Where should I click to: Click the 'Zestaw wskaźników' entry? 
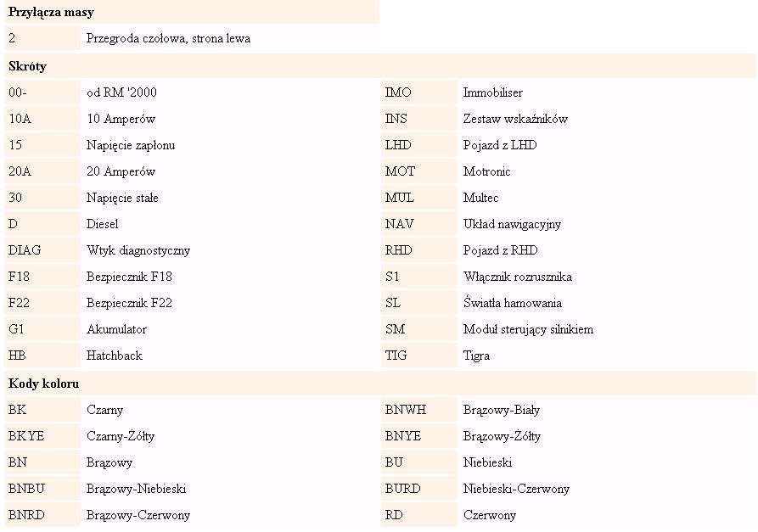[x=515, y=119]
